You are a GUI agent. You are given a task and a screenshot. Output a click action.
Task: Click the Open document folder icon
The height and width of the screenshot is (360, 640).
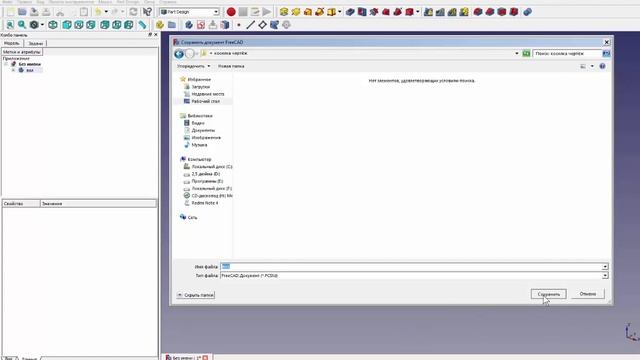point(22,12)
